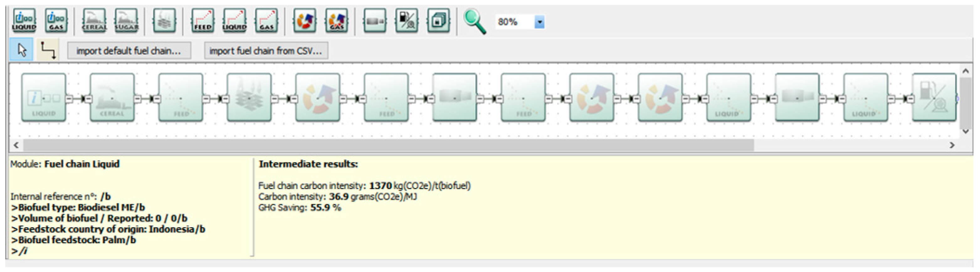Click the horizontal scrollbar left arrow
This screenshot has width=980, height=272.
click(16, 145)
